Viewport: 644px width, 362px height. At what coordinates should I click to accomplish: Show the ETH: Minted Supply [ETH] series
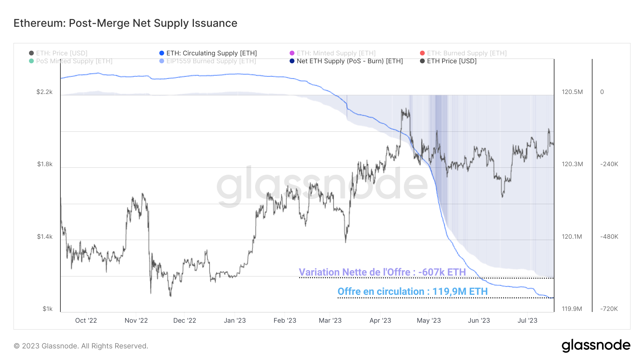(x=336, y=53)
